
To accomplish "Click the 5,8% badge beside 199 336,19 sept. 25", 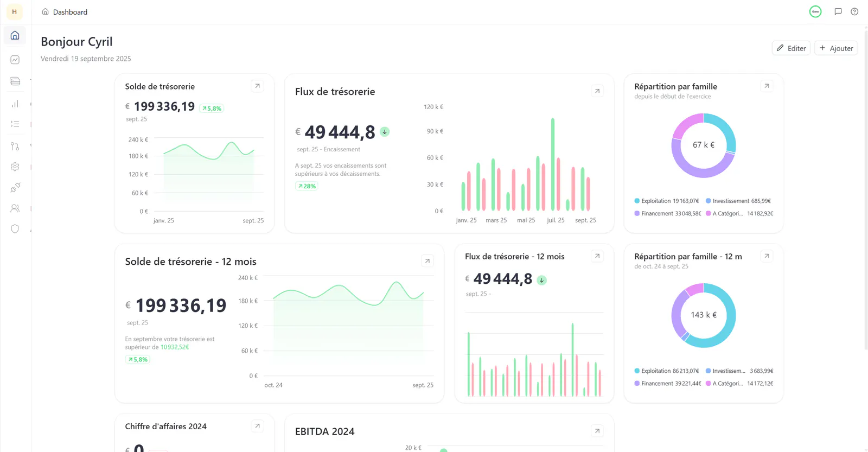I will (x=212, y=109).
